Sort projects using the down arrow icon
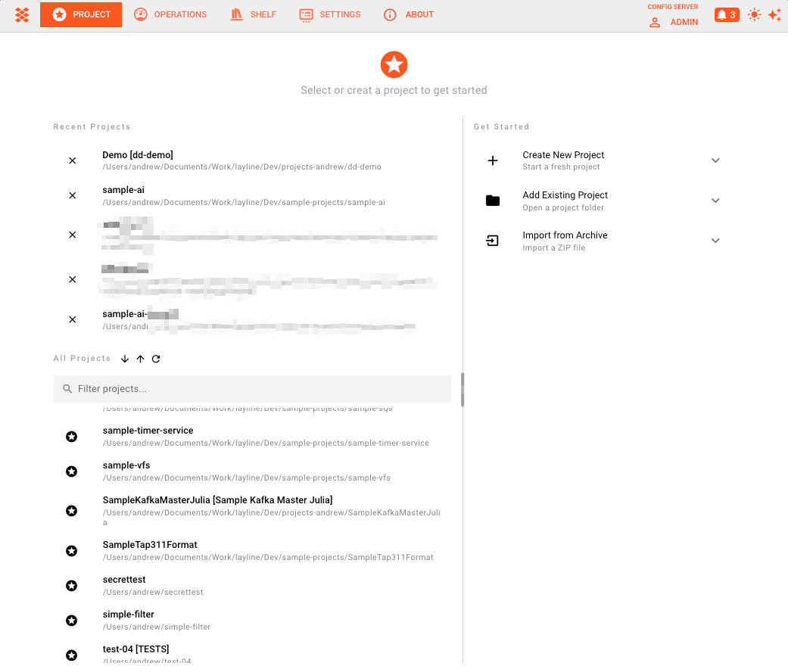This screenshot has height=672, width=788. coord(125,359)
